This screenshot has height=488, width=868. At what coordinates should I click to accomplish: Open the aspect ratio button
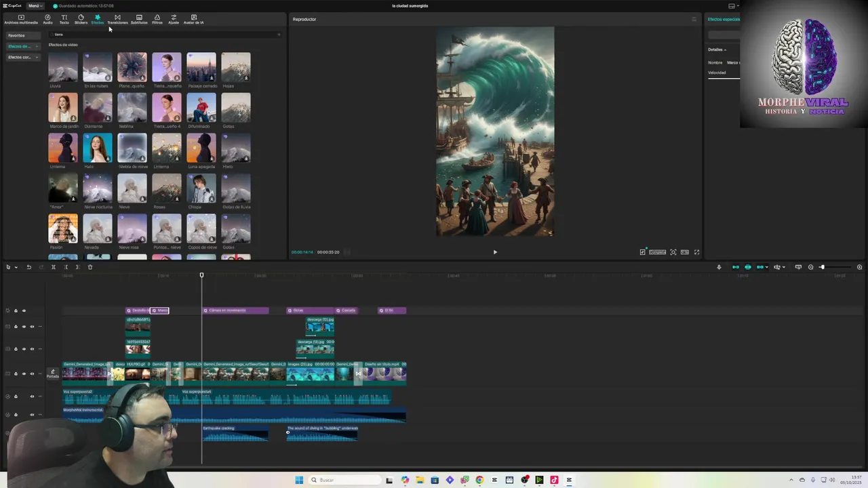click(685, 252)
